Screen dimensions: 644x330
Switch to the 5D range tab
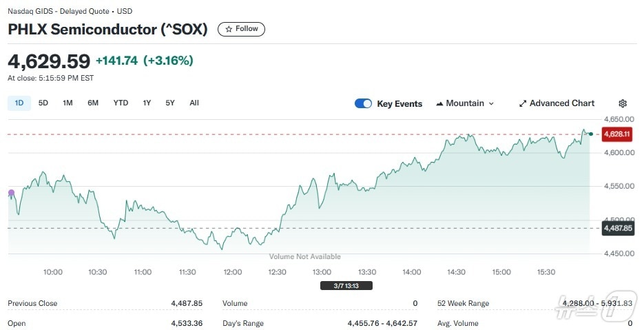pos(43,103)
